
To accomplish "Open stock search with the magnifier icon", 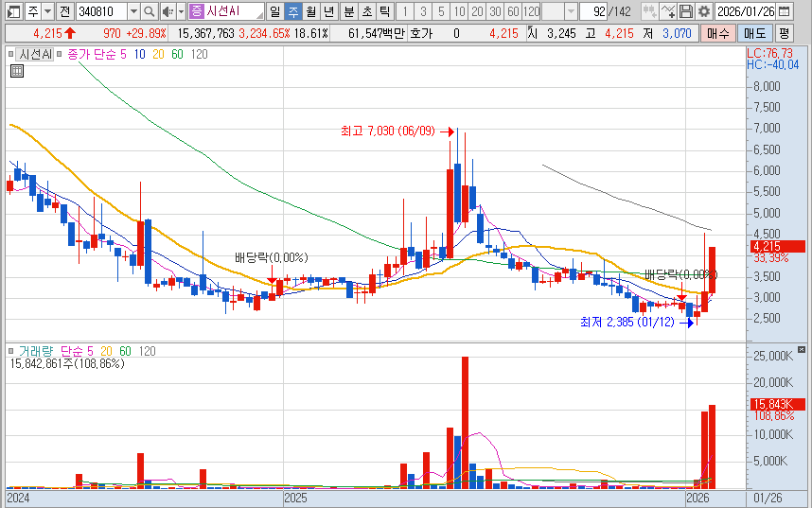I will pyautogui.click(x=150, y=10).
